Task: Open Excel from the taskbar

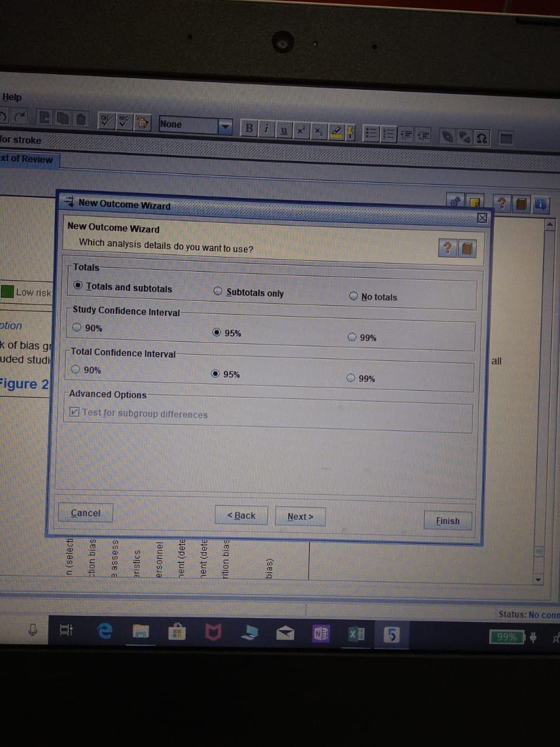Action: [356, 634]
